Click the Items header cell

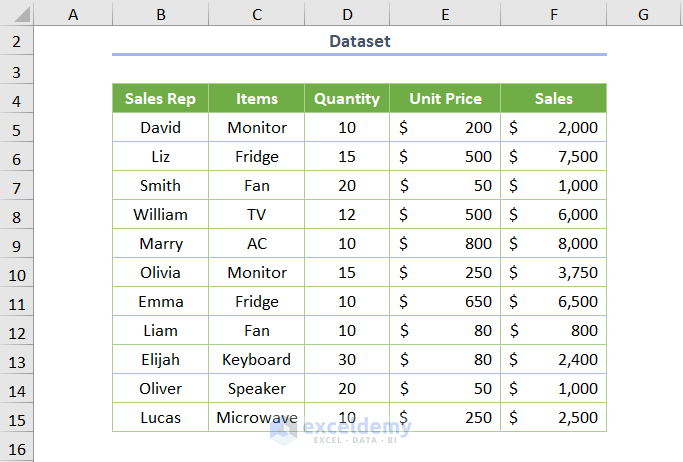coord(257,99)
